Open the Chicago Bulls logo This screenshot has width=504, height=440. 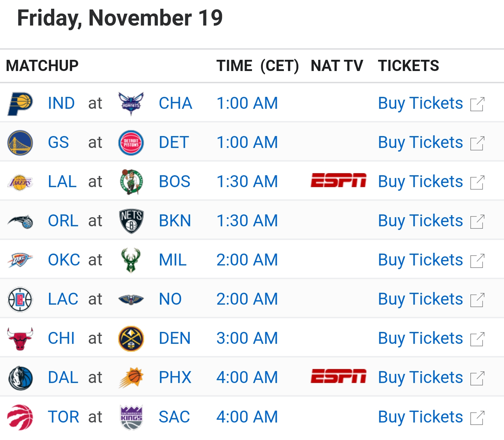(20, 339)
